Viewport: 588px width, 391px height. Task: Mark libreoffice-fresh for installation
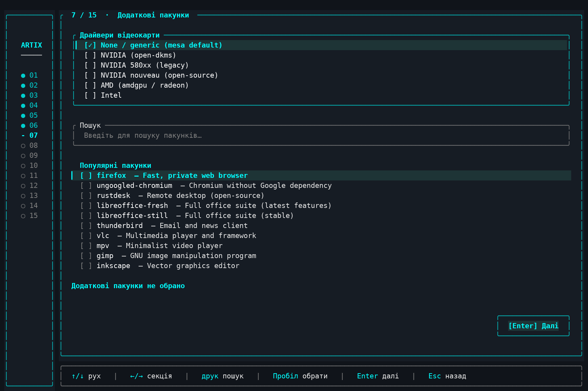205,206
